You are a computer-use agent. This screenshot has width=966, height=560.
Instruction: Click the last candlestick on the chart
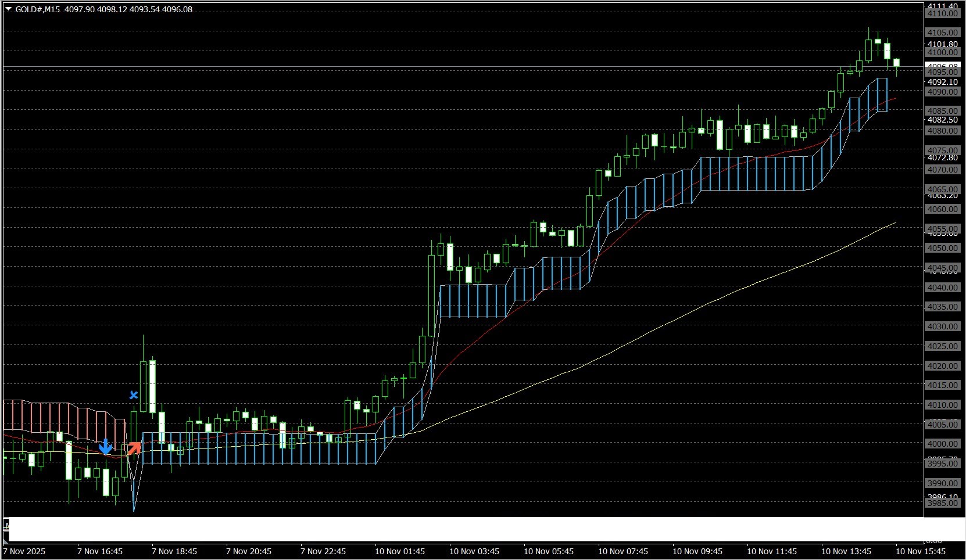pyautogui.click(x=897, y=63)
